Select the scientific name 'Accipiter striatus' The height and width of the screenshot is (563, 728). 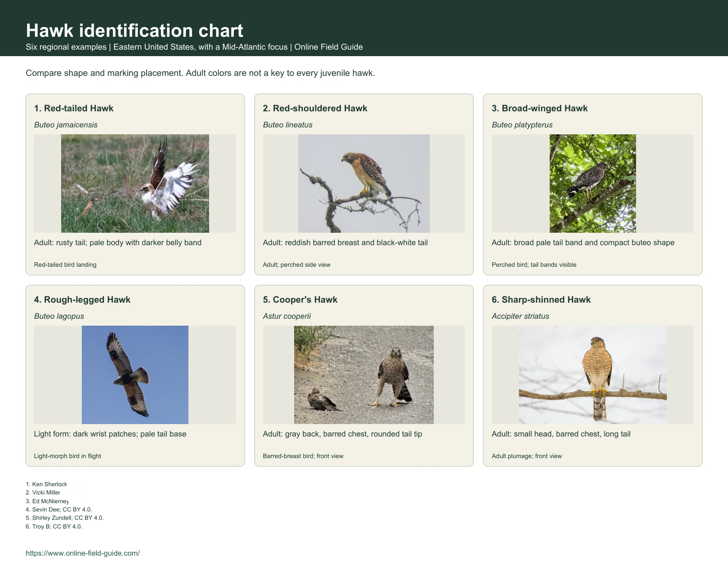[x=520, y=316]
